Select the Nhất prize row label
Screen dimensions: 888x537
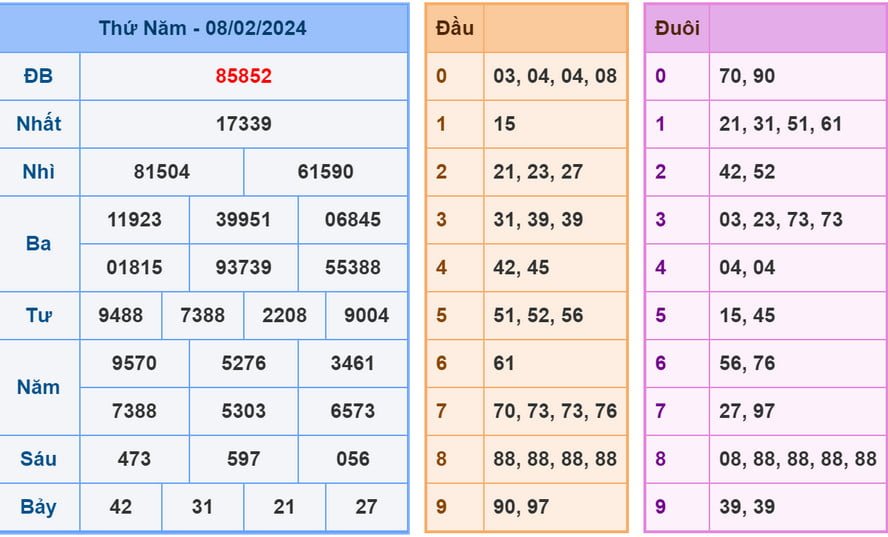39,124
